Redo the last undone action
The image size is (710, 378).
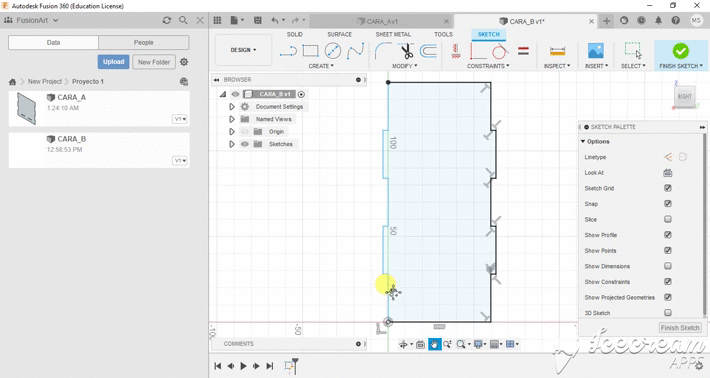295,20
